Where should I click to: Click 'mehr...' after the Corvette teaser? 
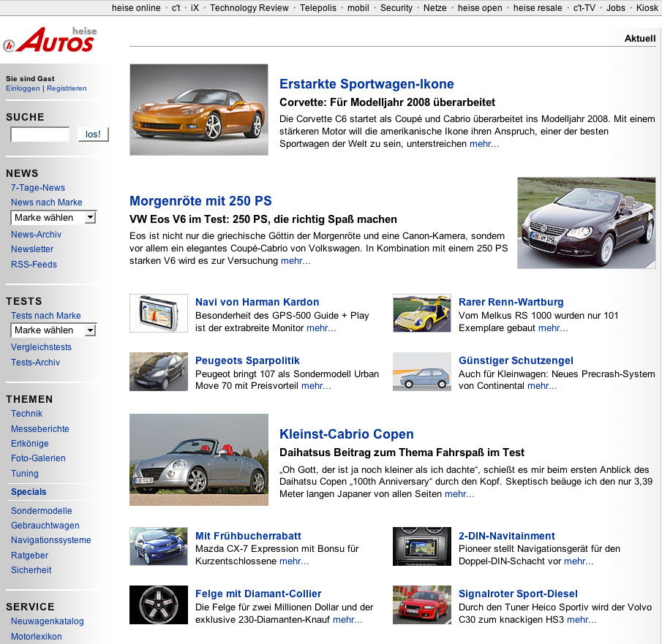pyautogui.click(x=484, y=144)
